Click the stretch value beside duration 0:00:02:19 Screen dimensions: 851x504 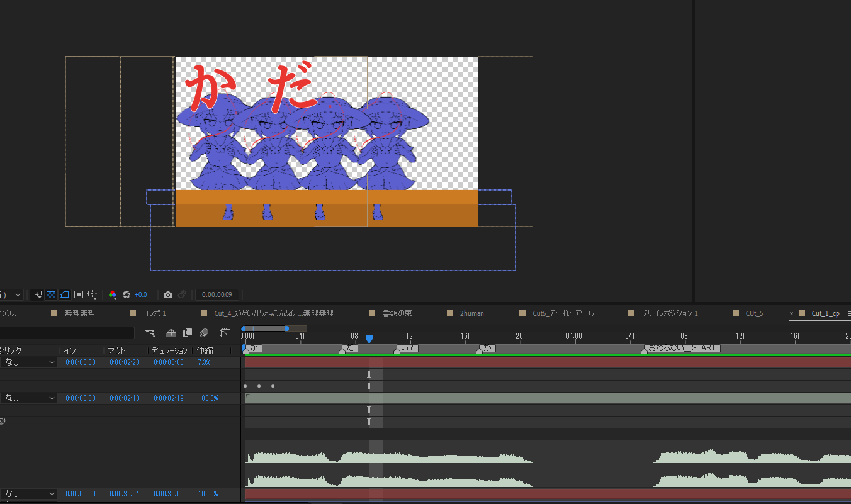(208, 398)
